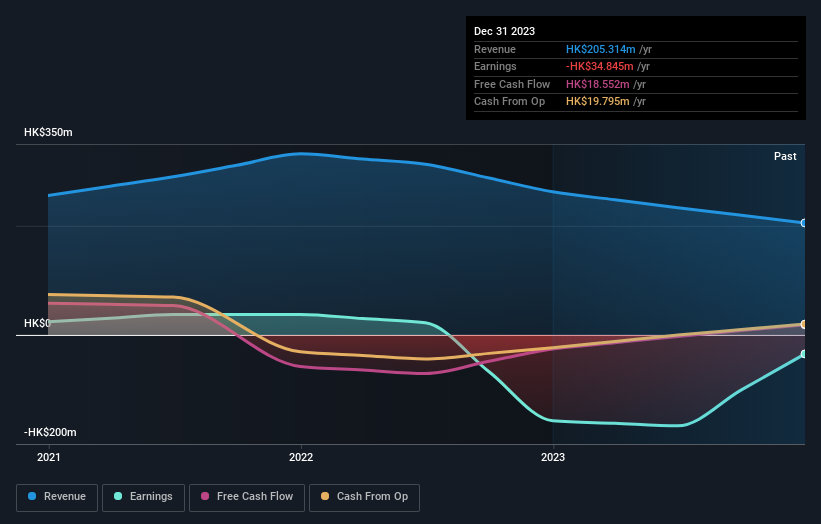The image size is (821, 524).
Task: Click the teal Earnings endpoint marker
Action: [x=803, y=354]
